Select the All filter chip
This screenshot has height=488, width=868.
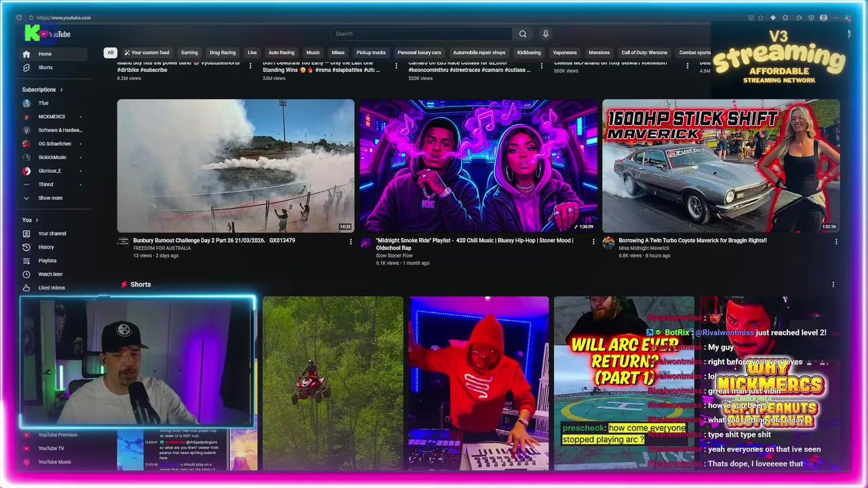click(110, 53)
